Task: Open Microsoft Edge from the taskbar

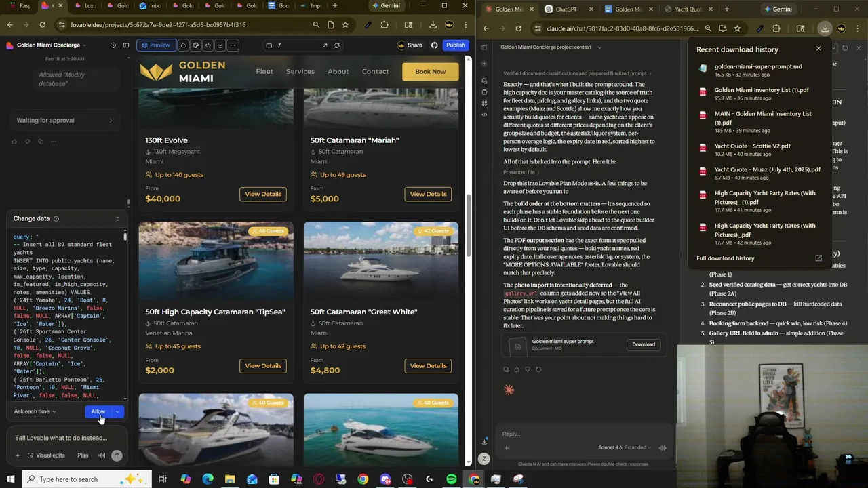Action: click(208, 479)
